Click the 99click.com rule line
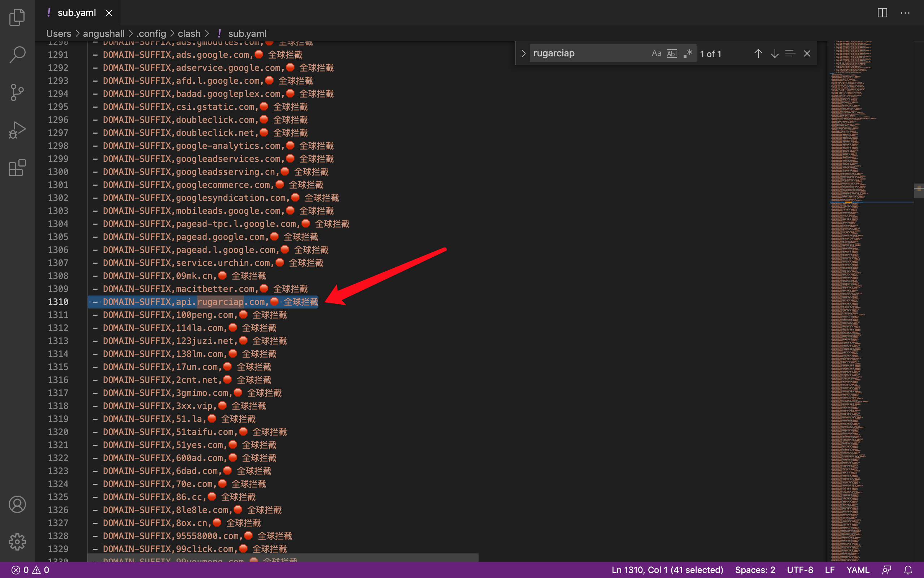This screenshot has width=924, height=578. coord(189,549)
